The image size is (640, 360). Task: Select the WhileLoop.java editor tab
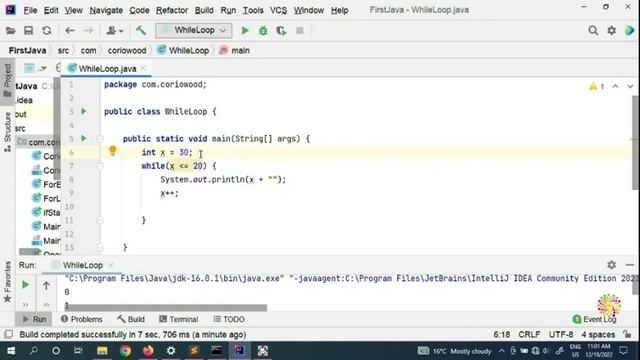[x=107, y=69]
